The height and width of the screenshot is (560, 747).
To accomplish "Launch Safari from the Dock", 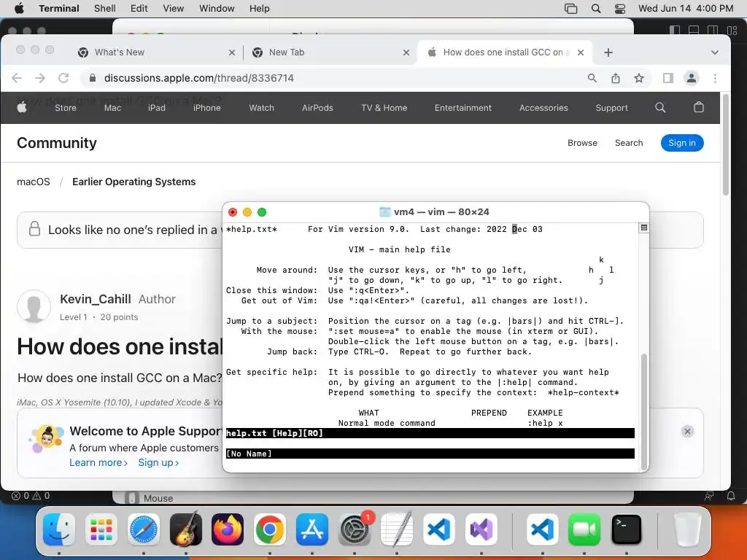I will pyautogui.click(x=144, y=529).
